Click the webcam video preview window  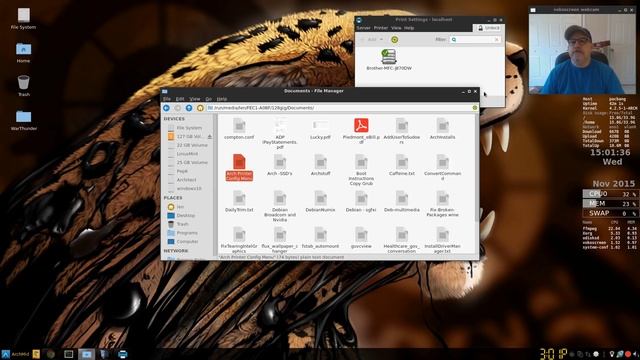point(582,54)
